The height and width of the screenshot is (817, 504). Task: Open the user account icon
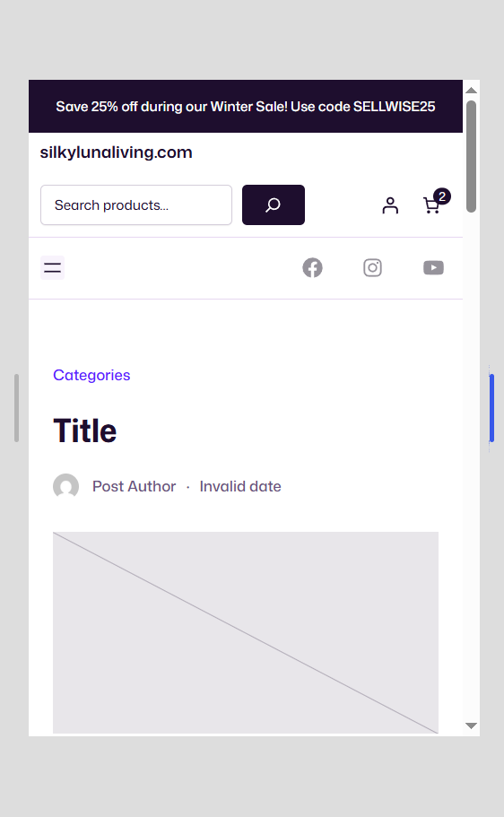(390, 205)
